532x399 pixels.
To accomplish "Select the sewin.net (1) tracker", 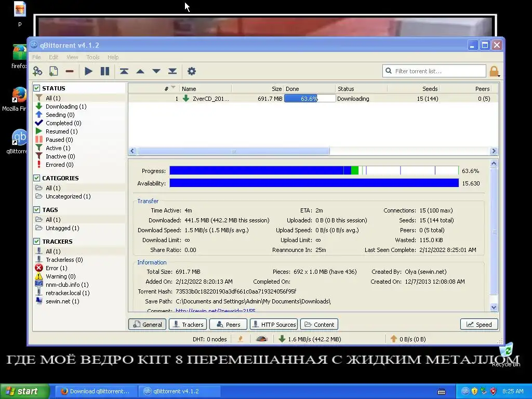I will pyautogui.click(x=62, y=301).
